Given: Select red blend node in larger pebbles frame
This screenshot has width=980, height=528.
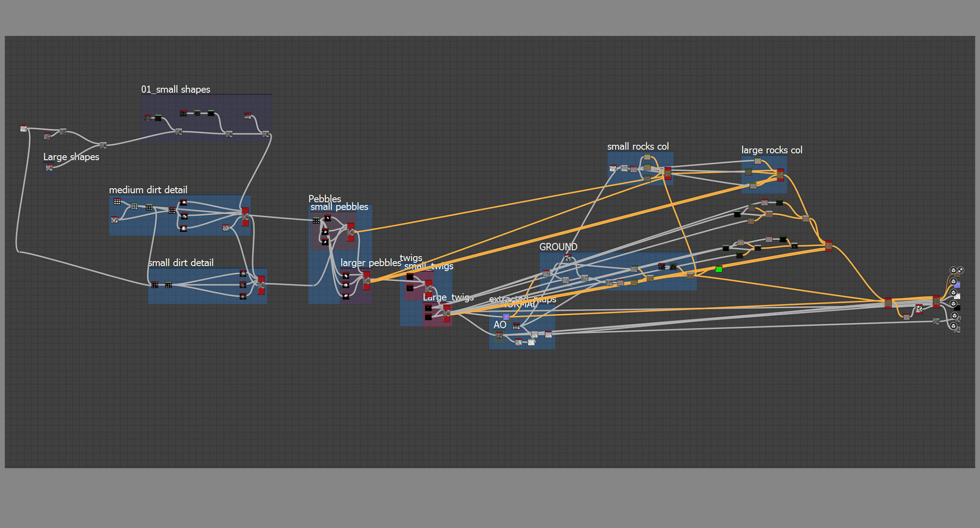Looking at the screenshot, I should pyautogui.click(x=366, y=281).
